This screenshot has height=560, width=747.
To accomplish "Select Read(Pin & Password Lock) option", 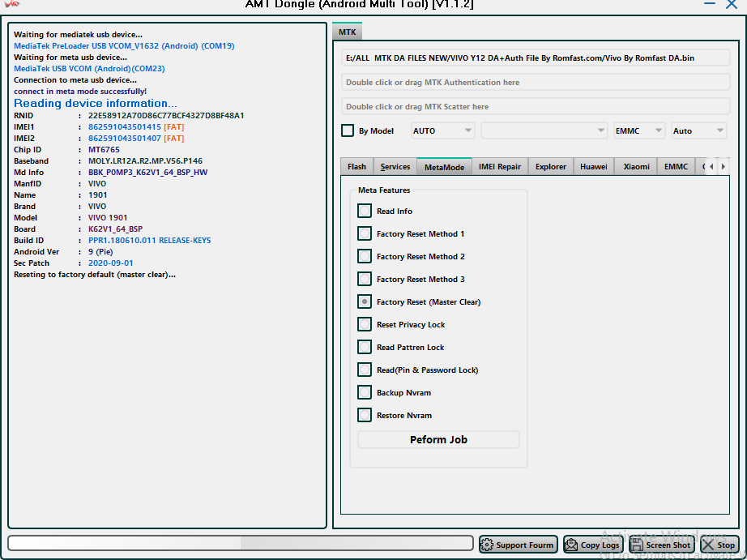I will 365,370.
